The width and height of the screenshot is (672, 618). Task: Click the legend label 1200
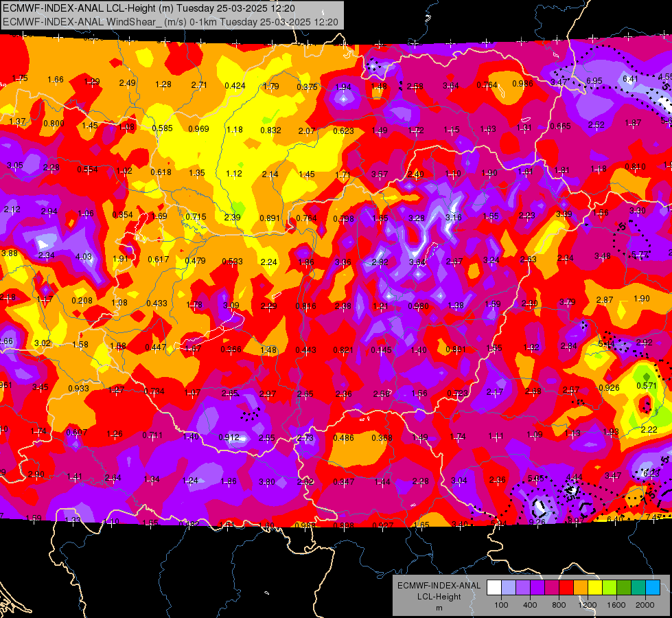click(588, 605)
